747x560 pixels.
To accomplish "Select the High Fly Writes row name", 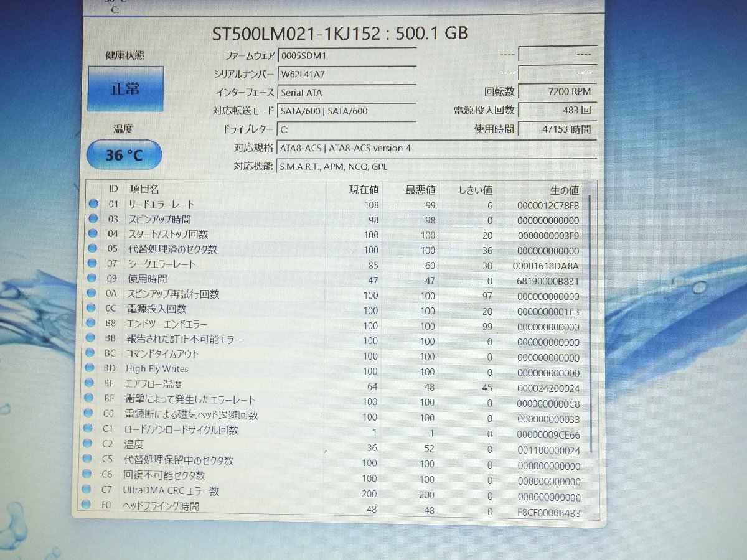I will (157, 369).
